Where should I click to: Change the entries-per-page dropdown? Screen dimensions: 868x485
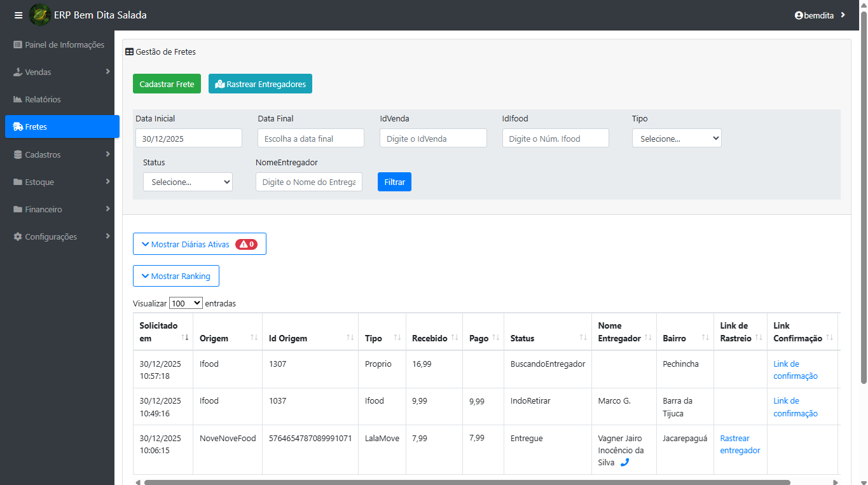pyautogui.click(x=186, y=303)
